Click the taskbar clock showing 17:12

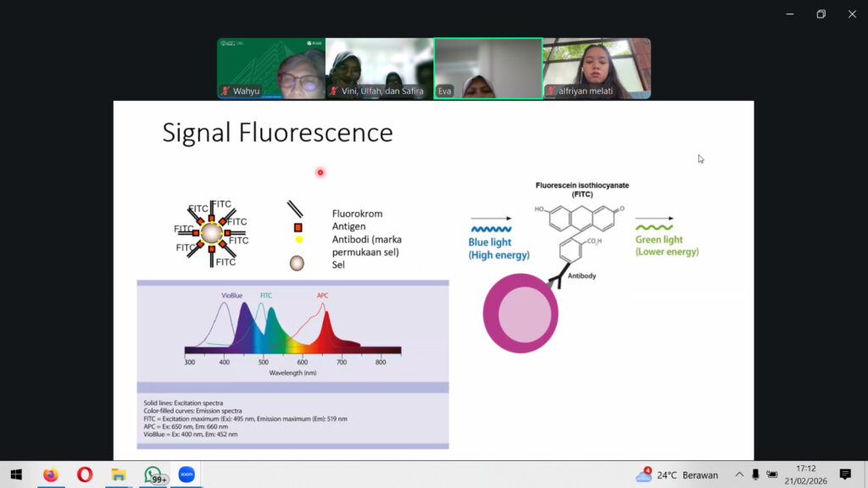click(x=806, y=474)
